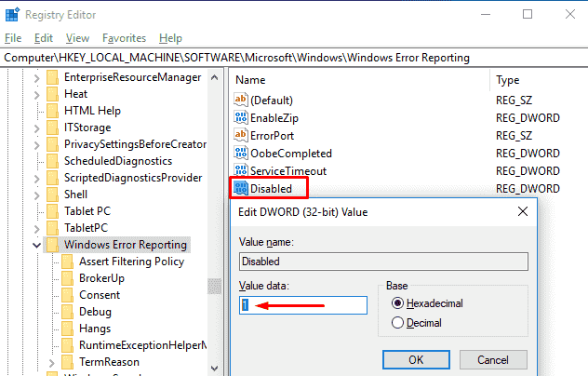Click the ScheduledDiagnostics folder icon

point(52,161)
